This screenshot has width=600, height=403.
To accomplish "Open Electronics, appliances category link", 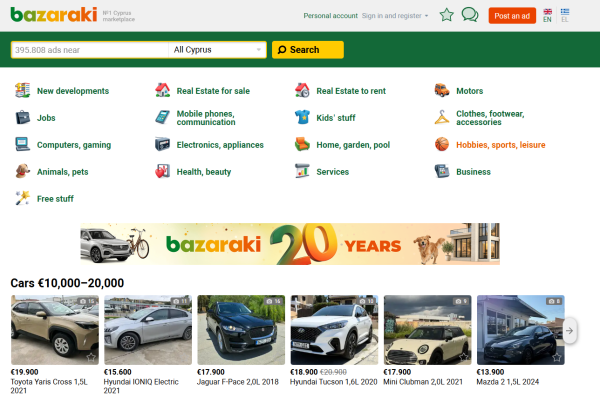I will 220,145.
